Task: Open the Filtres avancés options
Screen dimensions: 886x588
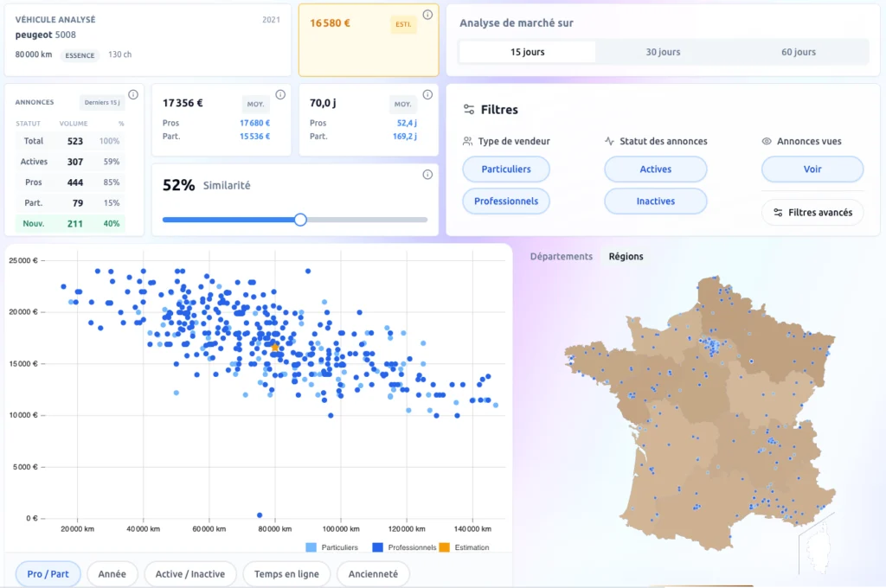Action: pos(812,212)
